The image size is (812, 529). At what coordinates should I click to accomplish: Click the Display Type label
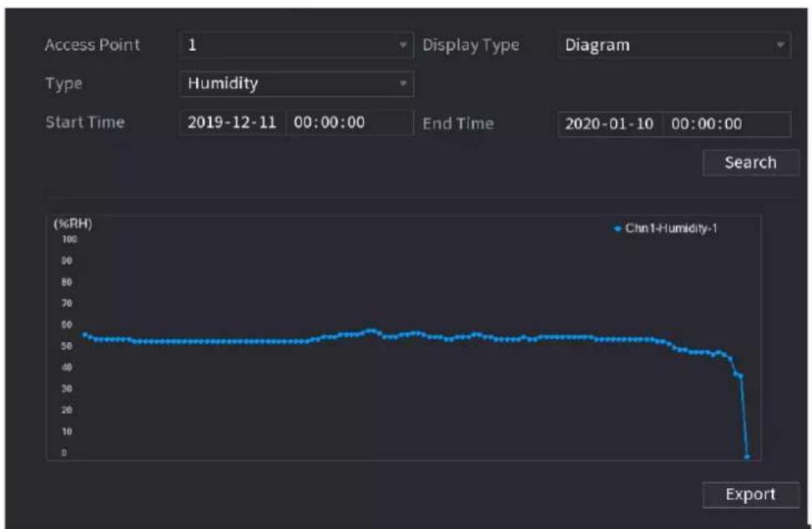[x=471, y=46]
